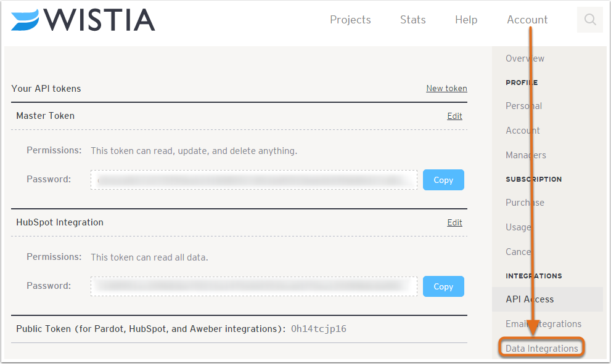
Task: Create a New token
Action: coord(446,88)
